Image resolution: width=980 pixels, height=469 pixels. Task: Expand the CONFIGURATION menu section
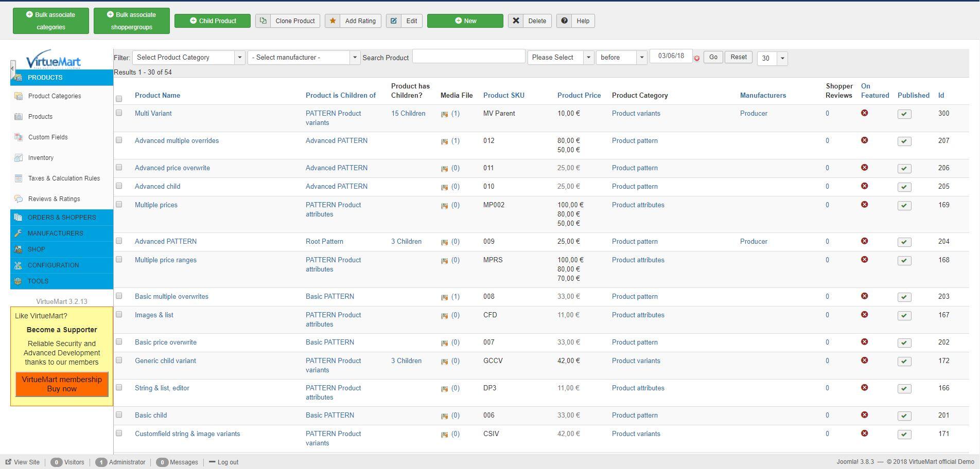pyautogui.click(x=62, y=265)
